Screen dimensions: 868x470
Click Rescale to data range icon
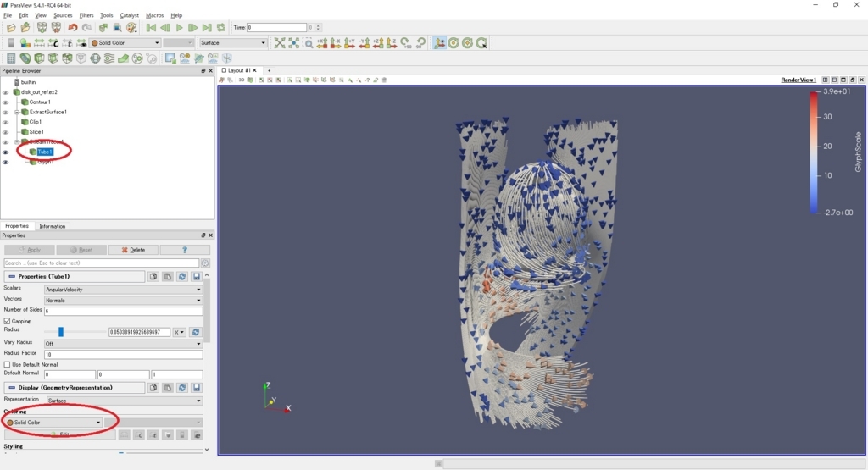pyautogui.click(x=39, y=43)
